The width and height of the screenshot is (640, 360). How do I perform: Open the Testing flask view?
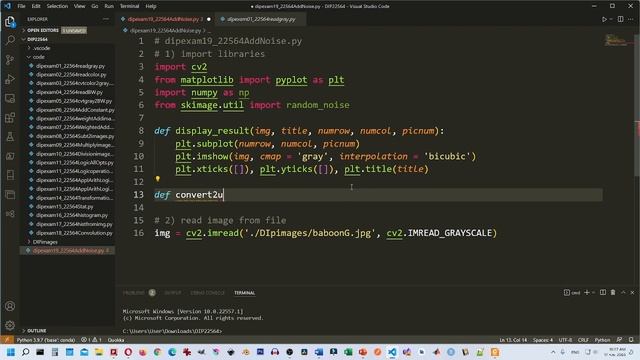point(10,137)
